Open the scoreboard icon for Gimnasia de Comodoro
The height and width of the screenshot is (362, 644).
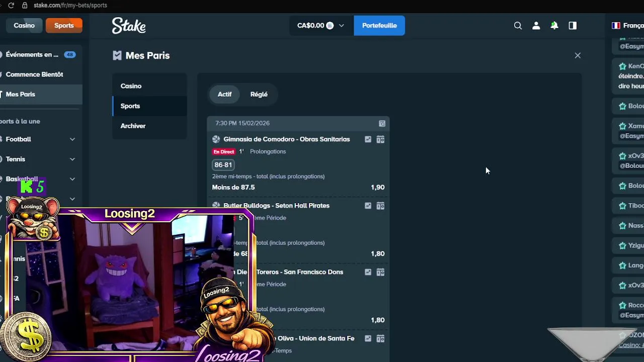coord(380,139)
